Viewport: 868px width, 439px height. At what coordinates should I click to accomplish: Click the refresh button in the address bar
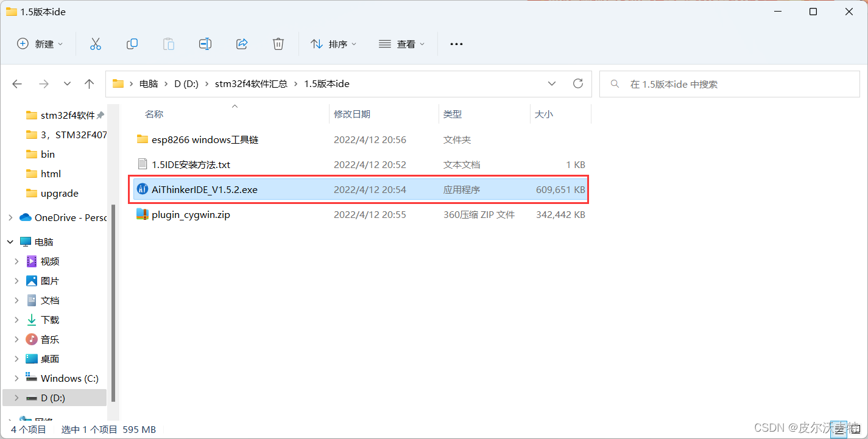(x=578, y=83)
